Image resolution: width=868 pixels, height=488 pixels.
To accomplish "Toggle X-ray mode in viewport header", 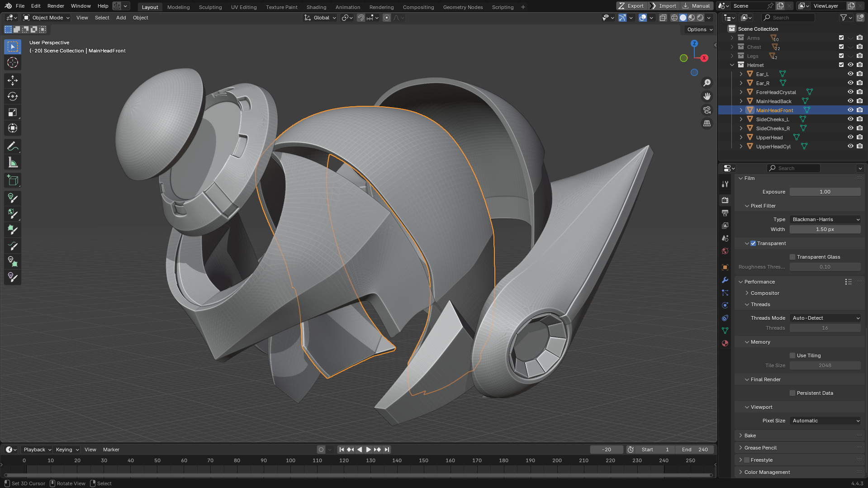I will coord(663,18).
